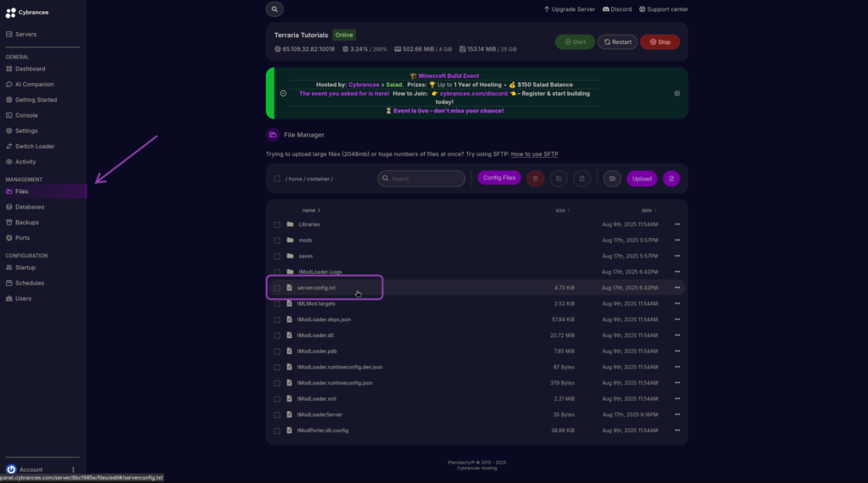Click the red delete files icon
868x483 pixels.
click(x=536, y=179)
